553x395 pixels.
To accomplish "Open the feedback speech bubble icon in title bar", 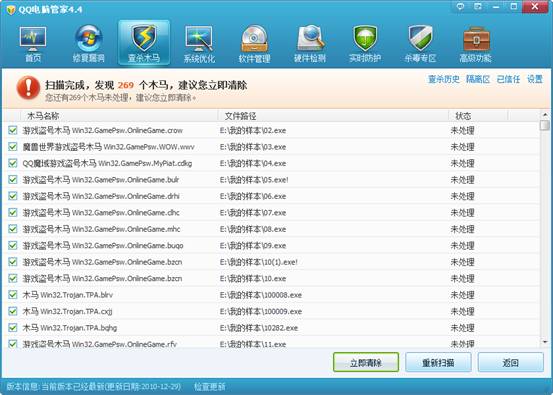I will pos(460,6).
